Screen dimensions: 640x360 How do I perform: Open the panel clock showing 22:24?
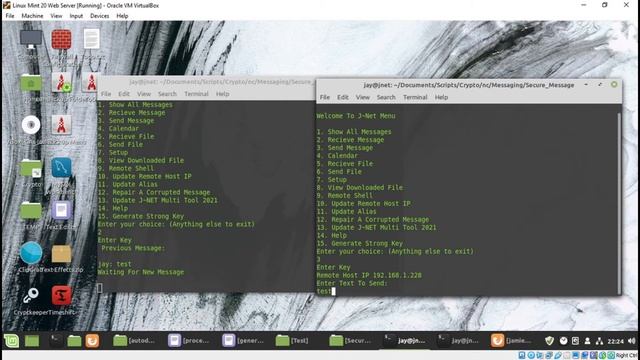tap(616, 341)
